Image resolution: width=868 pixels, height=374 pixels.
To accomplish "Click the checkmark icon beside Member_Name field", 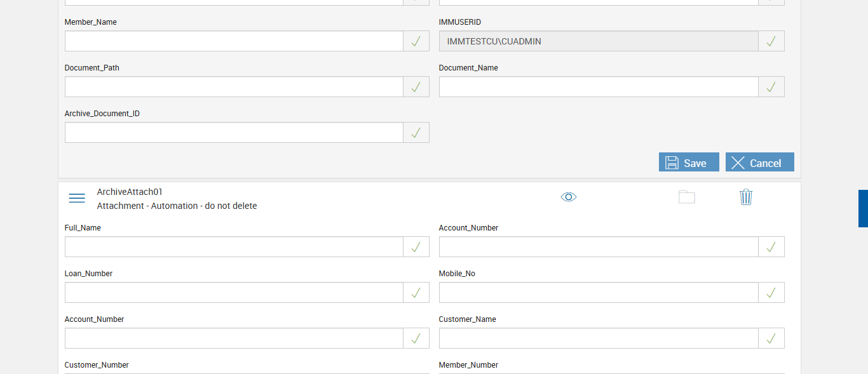I will click(416, 41).
